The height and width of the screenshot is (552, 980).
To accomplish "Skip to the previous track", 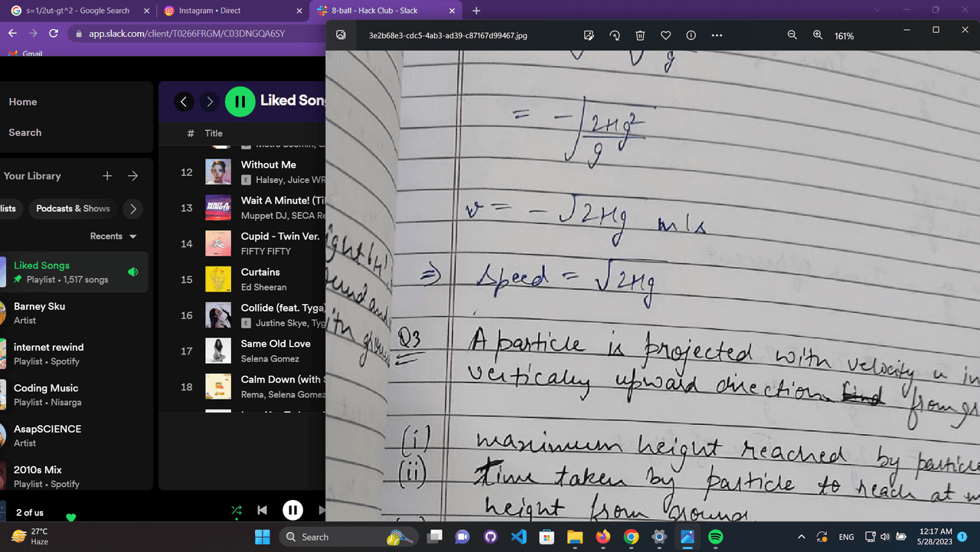I will 262,510.
